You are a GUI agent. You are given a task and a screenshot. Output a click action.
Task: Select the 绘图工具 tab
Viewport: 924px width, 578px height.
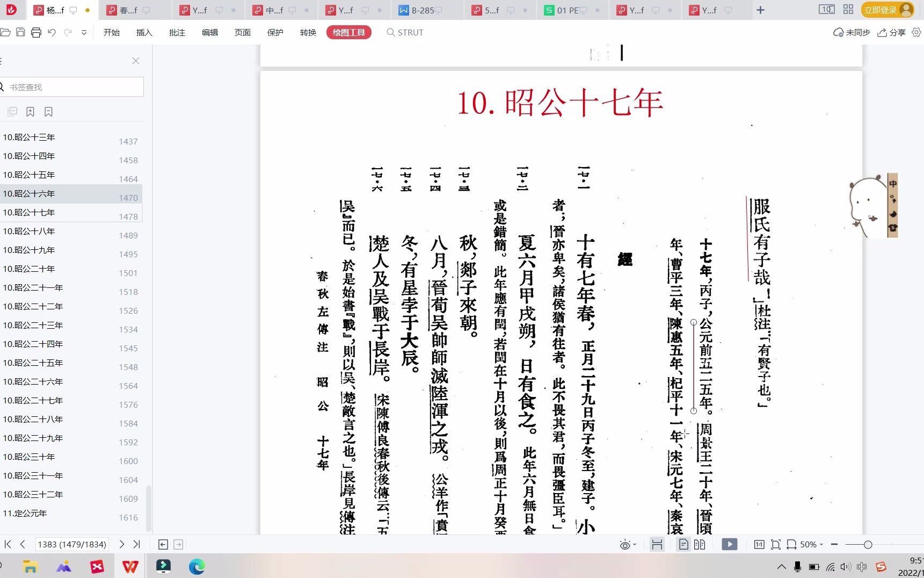[x=349, y=32]
